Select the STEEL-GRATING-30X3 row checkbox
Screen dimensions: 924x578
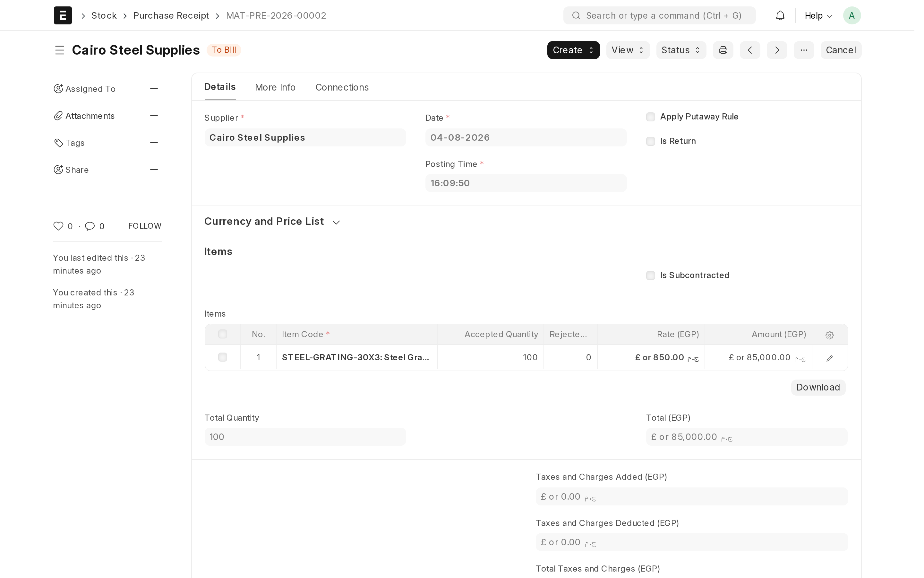[222, 357]
